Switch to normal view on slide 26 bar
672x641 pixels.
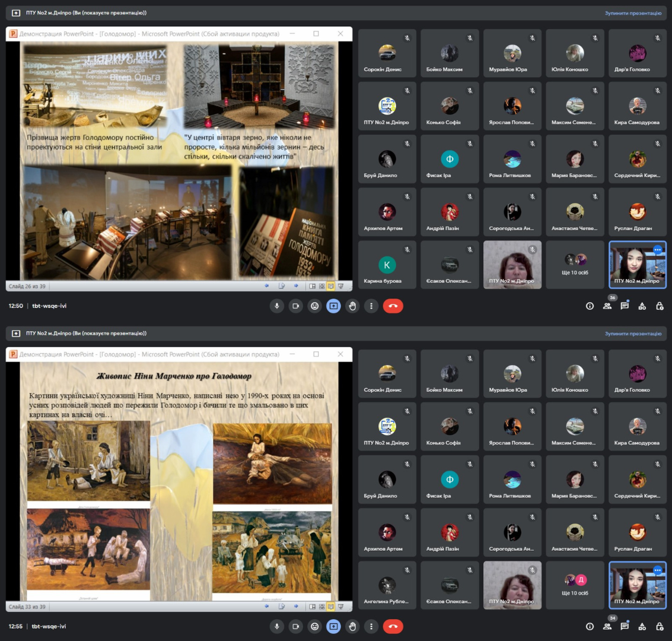pyautogui.click(x=313, y=286)
